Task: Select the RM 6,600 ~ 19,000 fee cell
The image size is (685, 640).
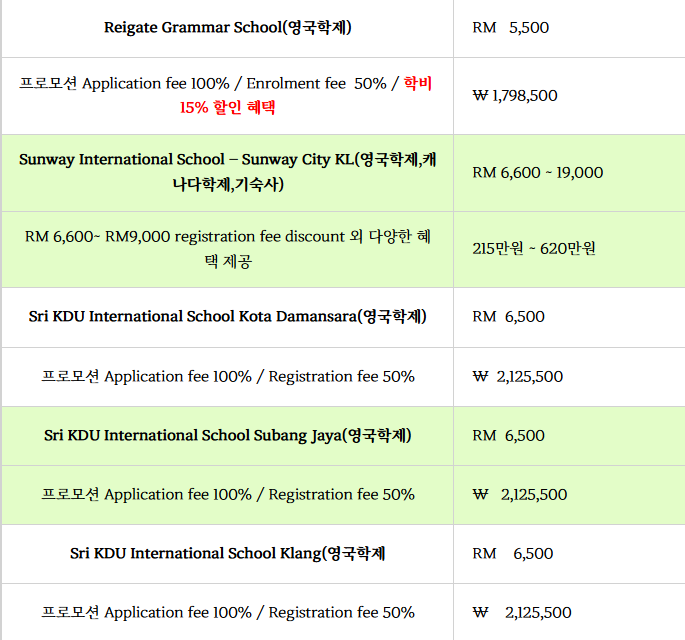Action: (537, 172)
